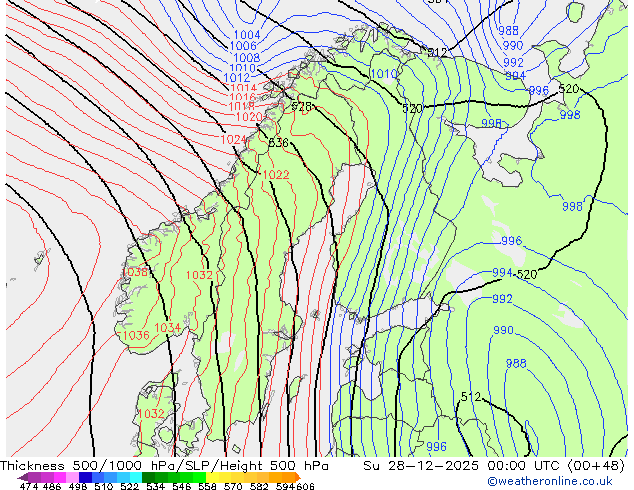Image resolution: width=634 pixels, height=490 pixels.
Task: Click the blue 1012 isobar label
Action: (x=237, y=78)
